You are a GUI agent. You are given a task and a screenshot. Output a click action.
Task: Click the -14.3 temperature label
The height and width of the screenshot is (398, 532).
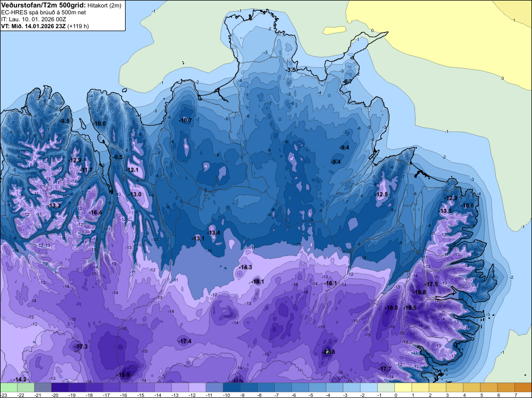coord(245,267)
